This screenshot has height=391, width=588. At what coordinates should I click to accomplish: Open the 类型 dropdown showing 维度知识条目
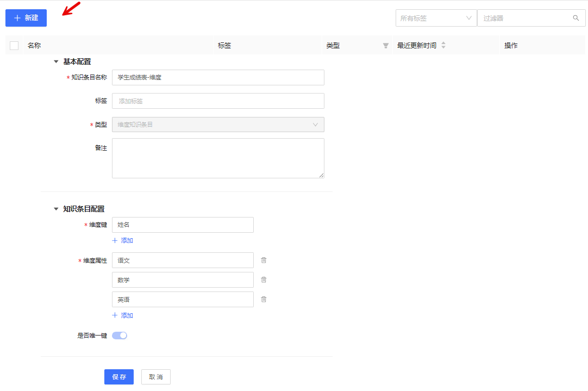[218, 125]
